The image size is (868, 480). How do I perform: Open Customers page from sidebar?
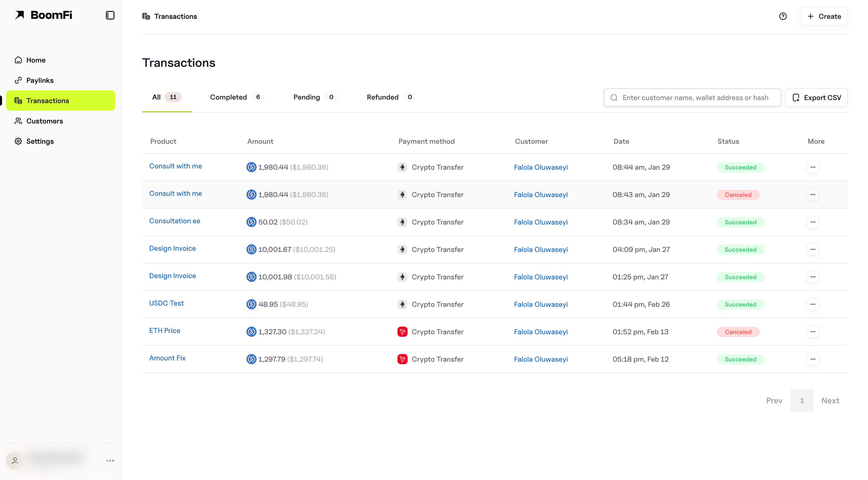tap(44, 121)
